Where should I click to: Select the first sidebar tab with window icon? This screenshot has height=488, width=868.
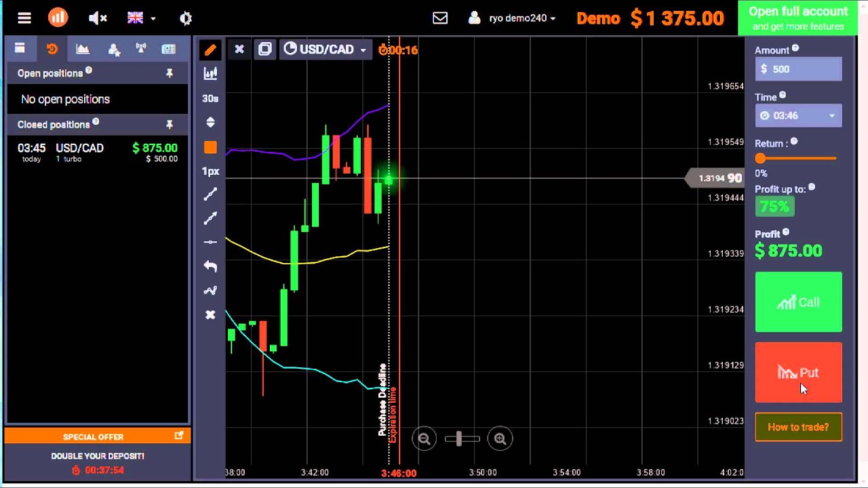click(x=20, y=49)
